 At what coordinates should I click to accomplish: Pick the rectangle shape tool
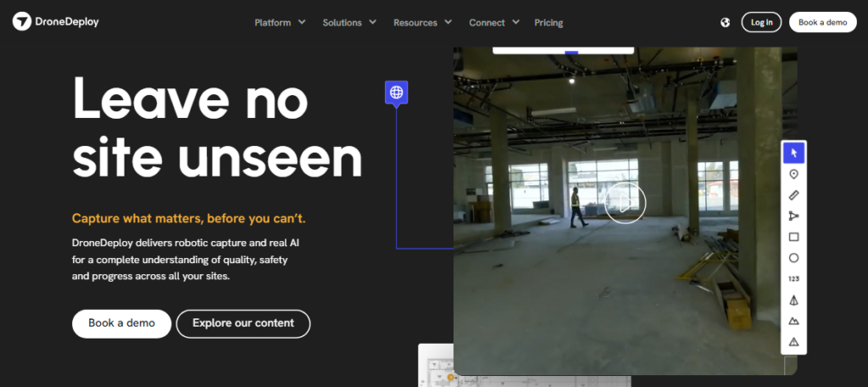(793, 238)
